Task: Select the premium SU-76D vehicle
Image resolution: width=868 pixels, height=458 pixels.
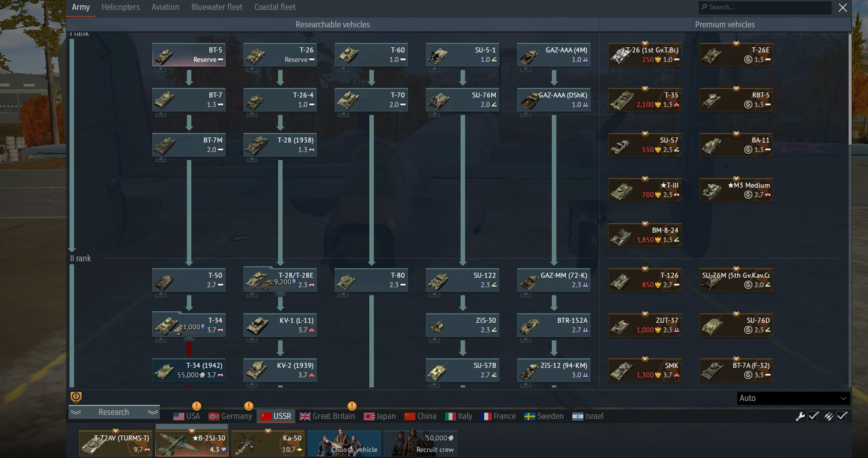Action: pyautogui.click(x=736, y=325)
